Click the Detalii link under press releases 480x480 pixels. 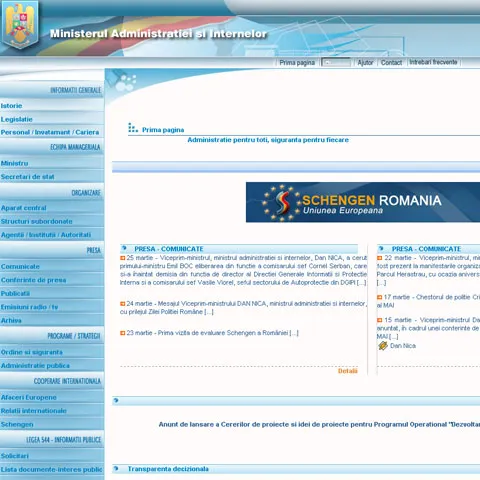click(x=348, y=371)
